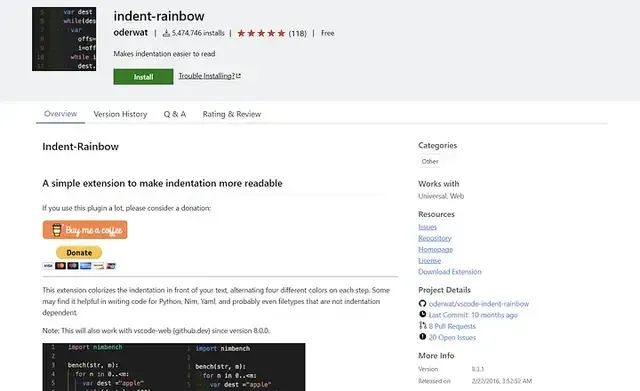Select the Overview tab
This screenshot has width=640, height=391.
(x=60, y=114)
